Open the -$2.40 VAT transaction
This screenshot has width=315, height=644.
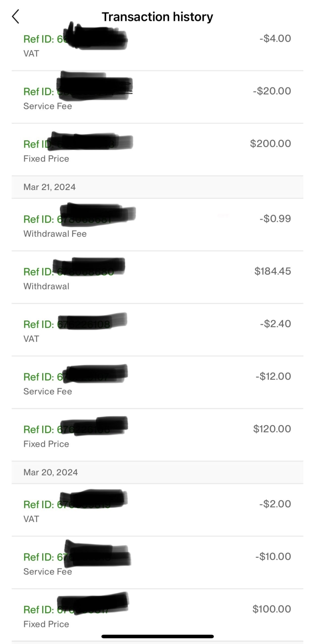(x=157, y=331)
